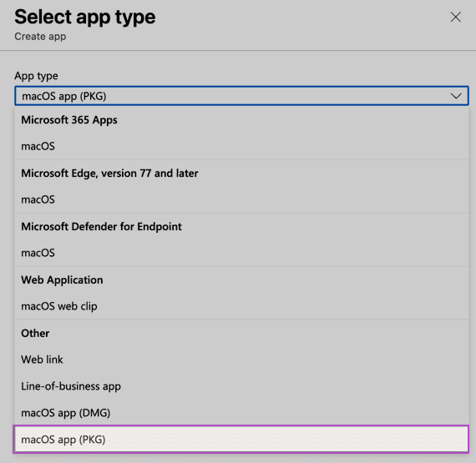Select highlighted macOS app (PKG) list option

tap(241, 440)
